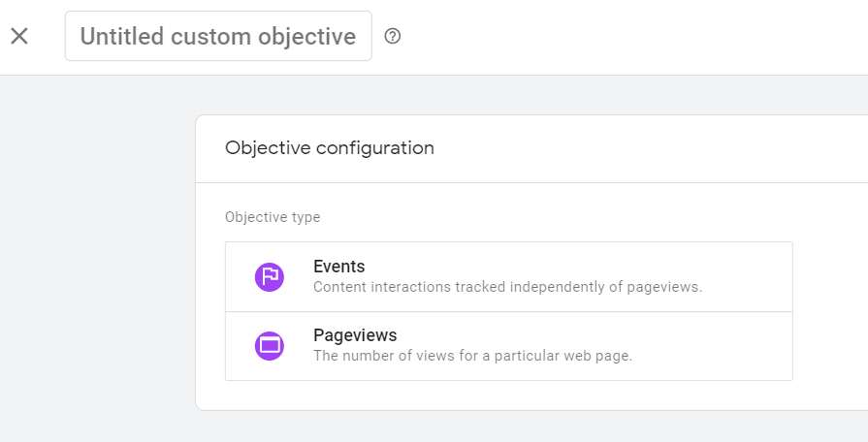
Task: Click the Objective type label
Action: (x=273, y=217)
